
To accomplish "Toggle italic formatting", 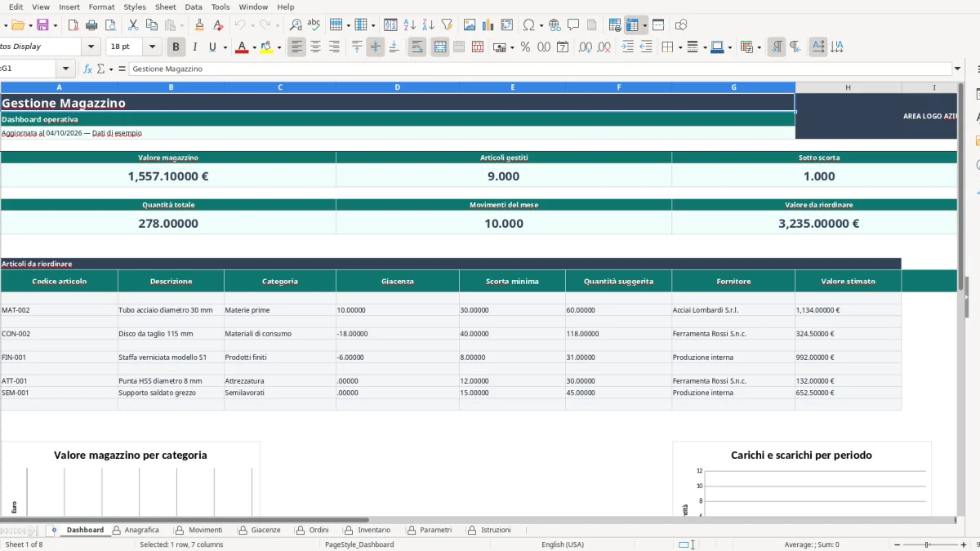I will 194,47.
